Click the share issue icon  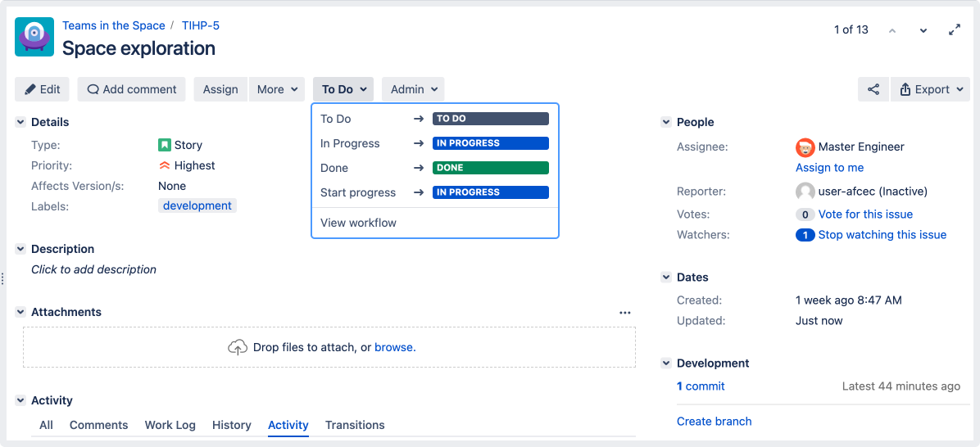click(873, 89)
